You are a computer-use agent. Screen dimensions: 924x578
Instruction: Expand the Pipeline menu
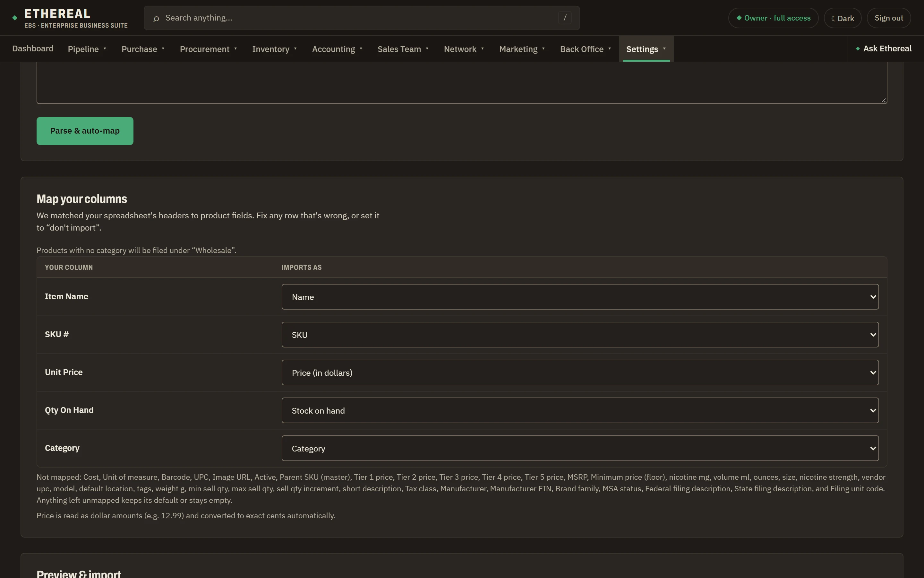(87, 49)
